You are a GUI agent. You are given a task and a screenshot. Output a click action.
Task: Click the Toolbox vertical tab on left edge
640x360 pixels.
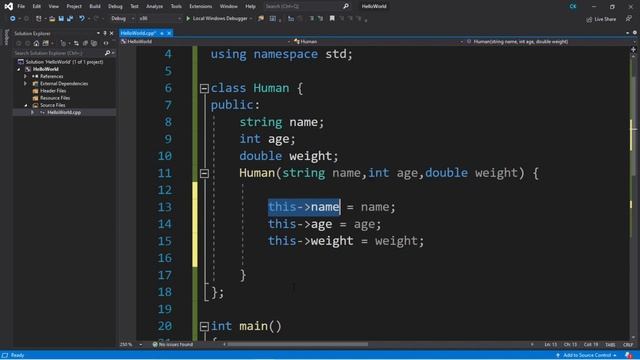[x=6, y=38]
